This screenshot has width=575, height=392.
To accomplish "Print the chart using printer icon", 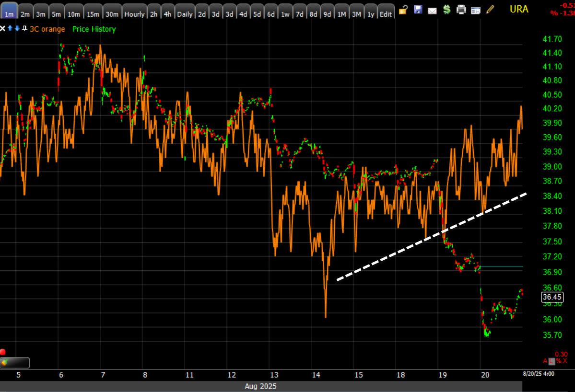I will (x=461, y=9).
